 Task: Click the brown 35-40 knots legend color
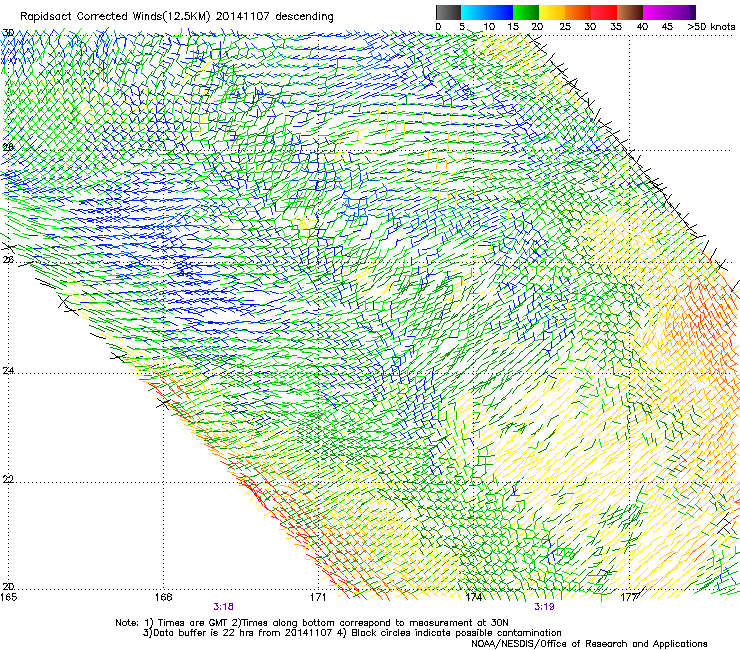pos(630,12)
